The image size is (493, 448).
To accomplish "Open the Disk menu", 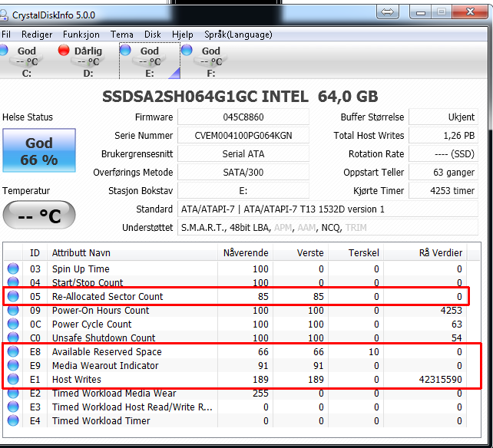I will 153,35.
